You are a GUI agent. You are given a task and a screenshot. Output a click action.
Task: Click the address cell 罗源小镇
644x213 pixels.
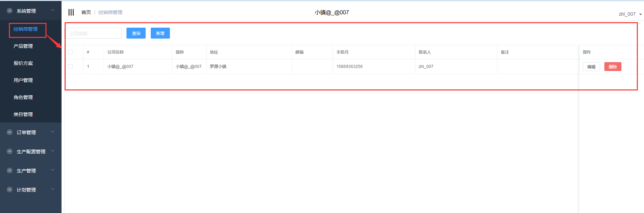point(218,67)
